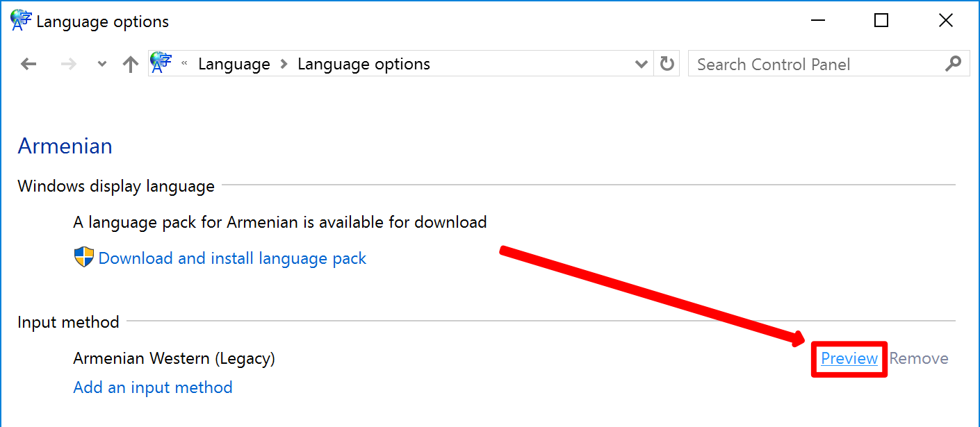Minimize the Language options window
This screenshot has height=427, width=980.
(818, 21)
